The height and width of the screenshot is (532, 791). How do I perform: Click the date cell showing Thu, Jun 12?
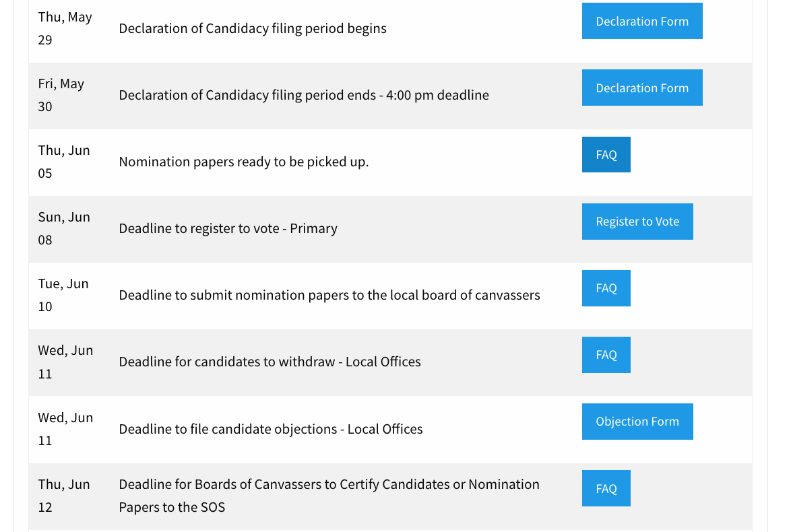[x=65, y=495]
